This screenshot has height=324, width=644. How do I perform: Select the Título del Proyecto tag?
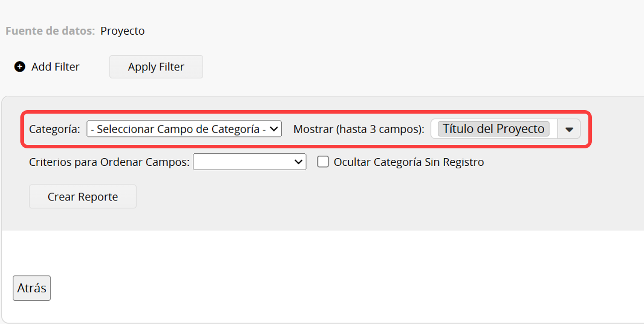[493, 129]
